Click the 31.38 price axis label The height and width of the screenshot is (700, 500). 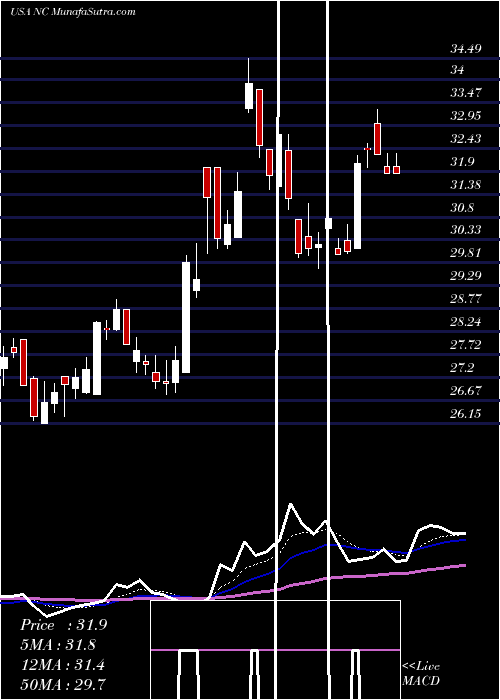pos(466,185)
